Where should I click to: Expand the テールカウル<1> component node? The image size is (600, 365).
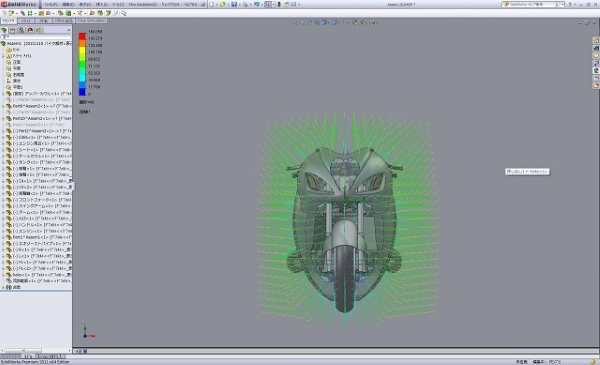(3, 156)
